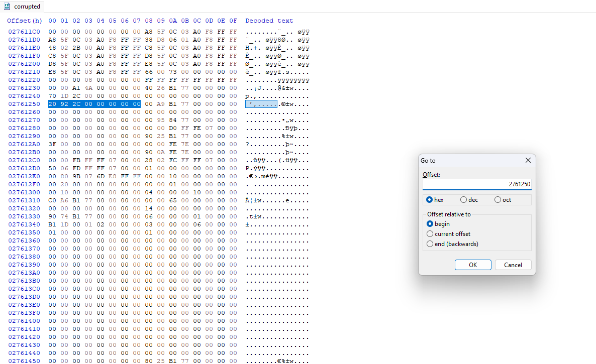Screen dimensions: 596x364
Task: Choose offset relative to end (backwards)
Action: point(430,244)
